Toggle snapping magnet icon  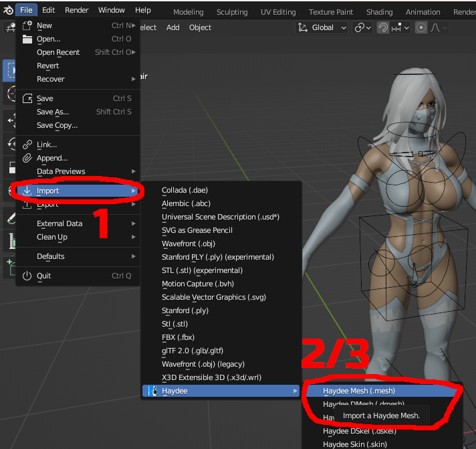(383, 27)
